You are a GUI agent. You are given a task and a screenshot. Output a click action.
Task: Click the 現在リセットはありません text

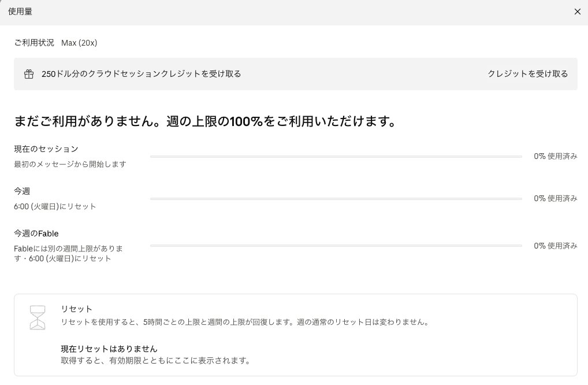point(109,349)
